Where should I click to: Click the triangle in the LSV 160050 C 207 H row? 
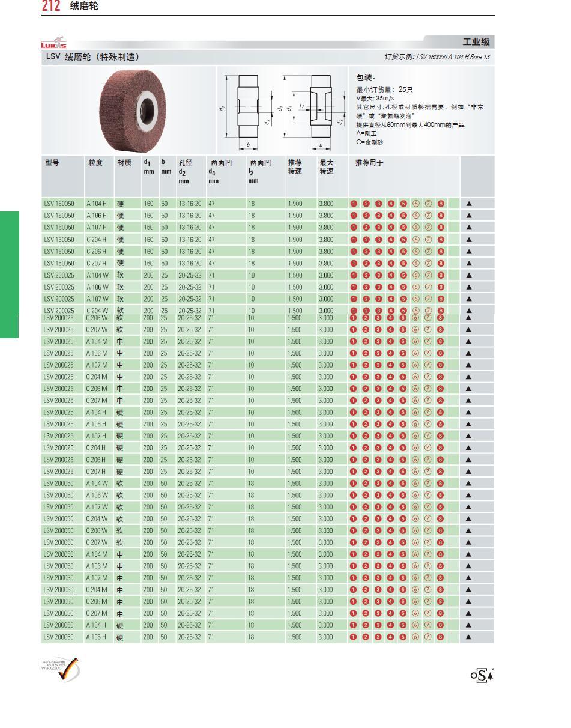pyautogui.click(x=469, y=263)
